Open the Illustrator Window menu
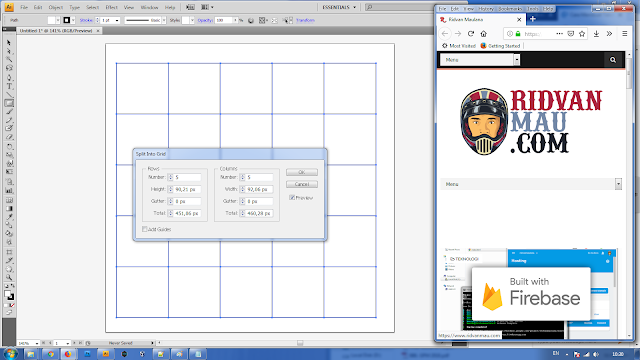640x360 pixels. coord(149,7)
